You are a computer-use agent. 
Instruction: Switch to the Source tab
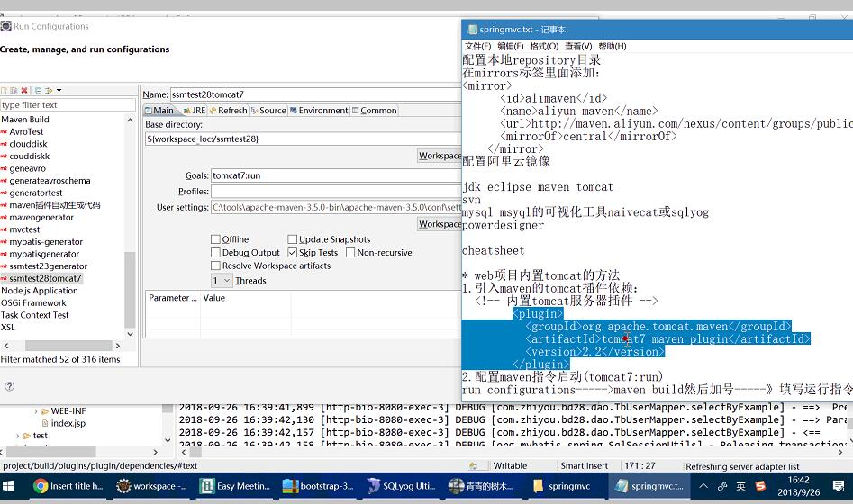268,111
